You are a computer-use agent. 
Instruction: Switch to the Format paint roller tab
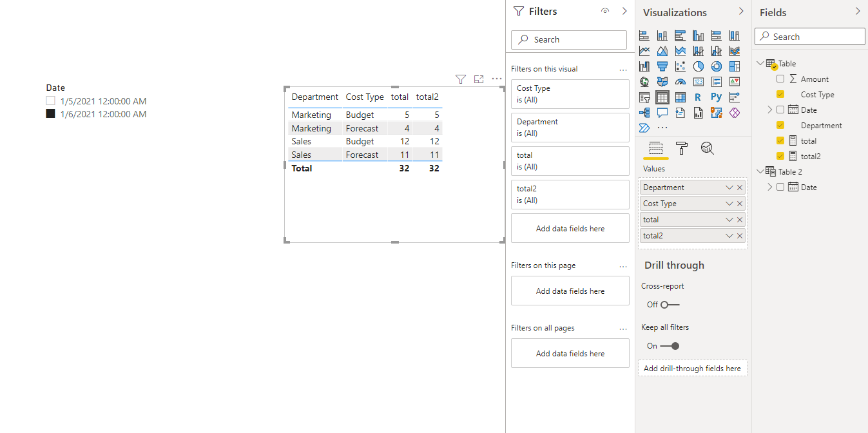pos(682,149)
